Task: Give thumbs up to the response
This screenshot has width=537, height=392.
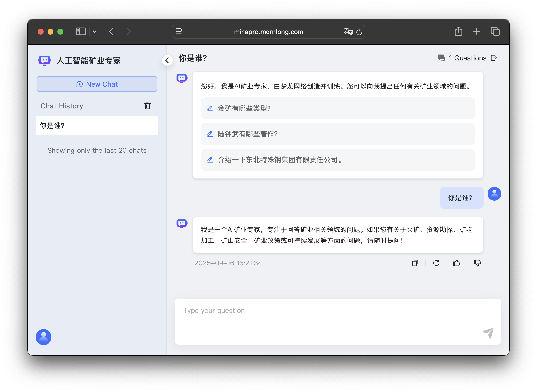Action: pos(457,263)
